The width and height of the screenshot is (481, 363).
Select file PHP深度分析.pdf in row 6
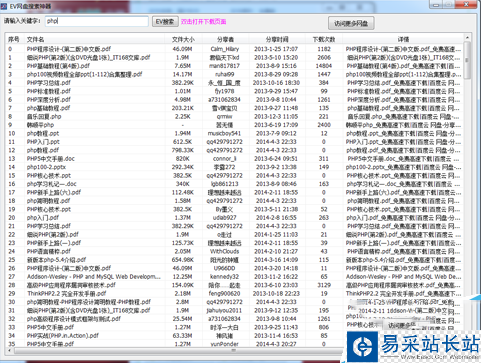pos(49,100)
